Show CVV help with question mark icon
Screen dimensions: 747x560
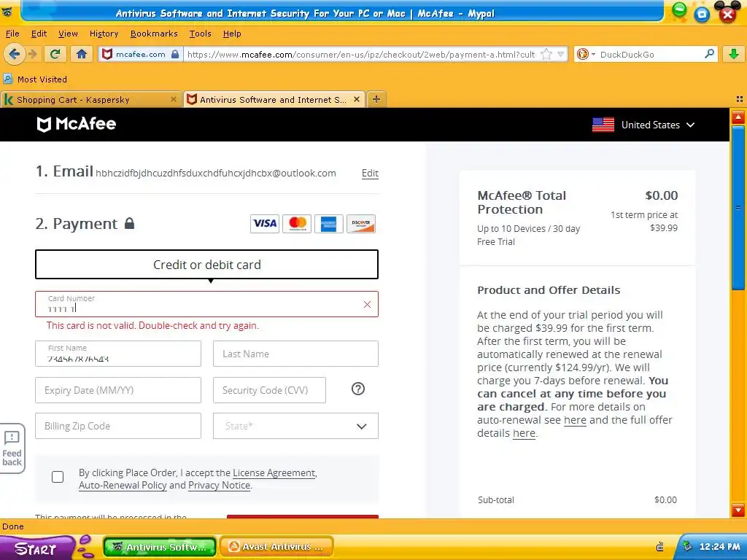click(358, 389)
